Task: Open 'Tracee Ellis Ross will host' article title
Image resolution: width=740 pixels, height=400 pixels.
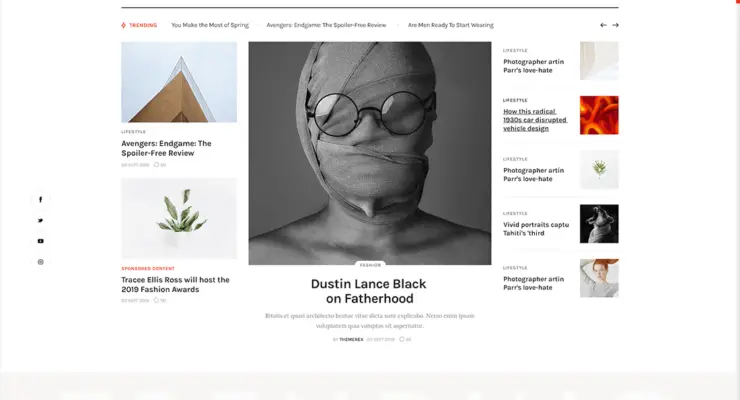Action: pyautogui.click(x=176, y=284)
